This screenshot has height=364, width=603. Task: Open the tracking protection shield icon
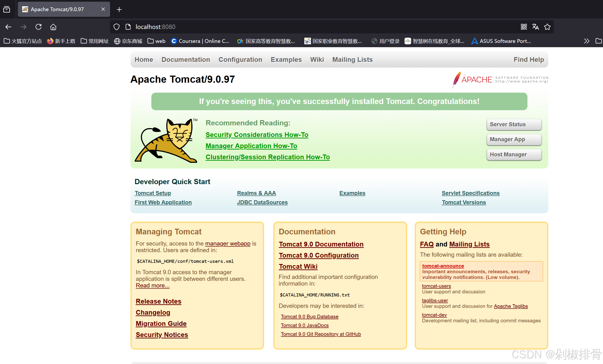click(117, 27)
